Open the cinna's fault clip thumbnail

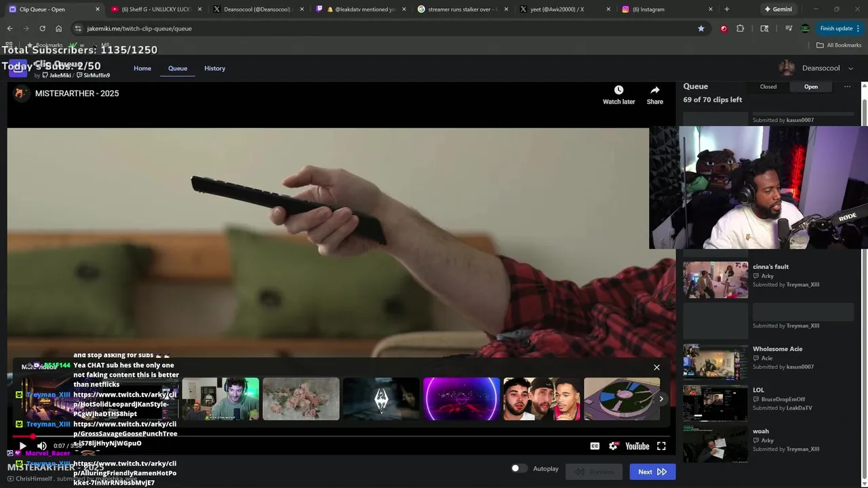pyautogui.click(x=715, y=280)
